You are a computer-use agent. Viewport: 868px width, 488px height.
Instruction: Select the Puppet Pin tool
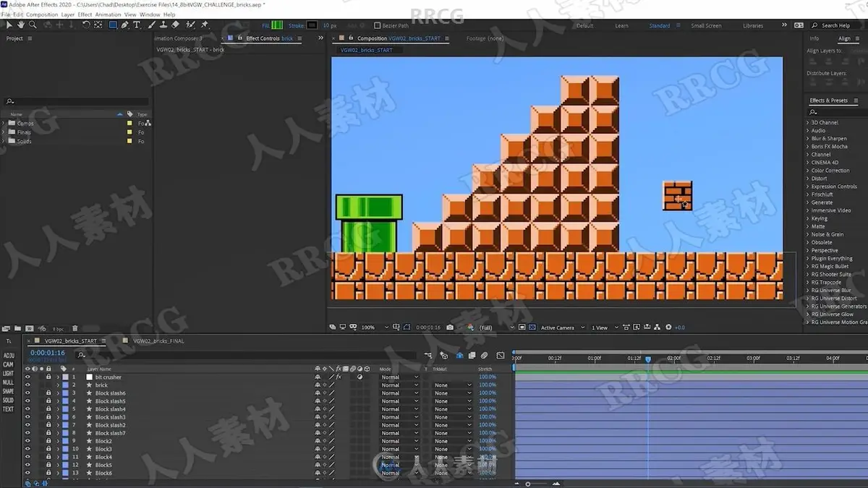point(205,25)
